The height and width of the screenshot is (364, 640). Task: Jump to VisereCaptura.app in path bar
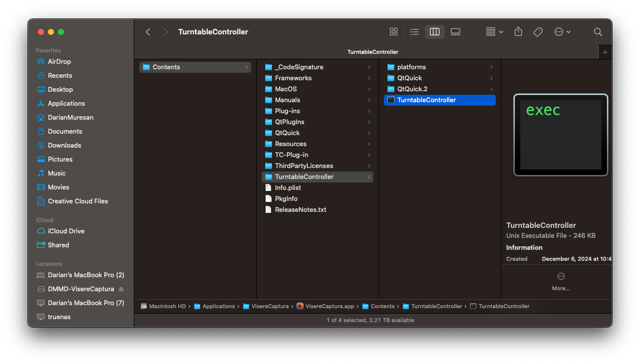coord(329,306)
